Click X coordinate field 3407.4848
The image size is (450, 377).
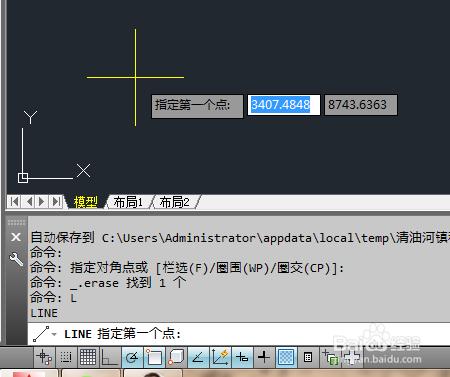(284, 105)
